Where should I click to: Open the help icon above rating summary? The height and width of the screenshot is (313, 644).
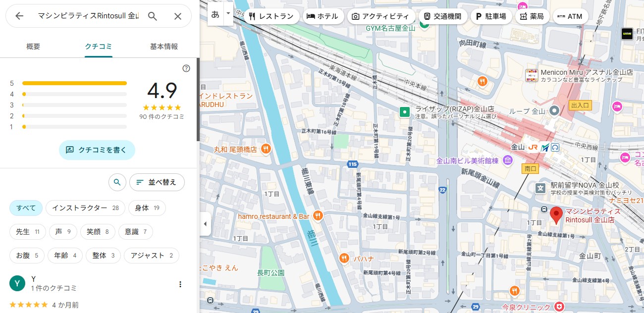point(186,68)
